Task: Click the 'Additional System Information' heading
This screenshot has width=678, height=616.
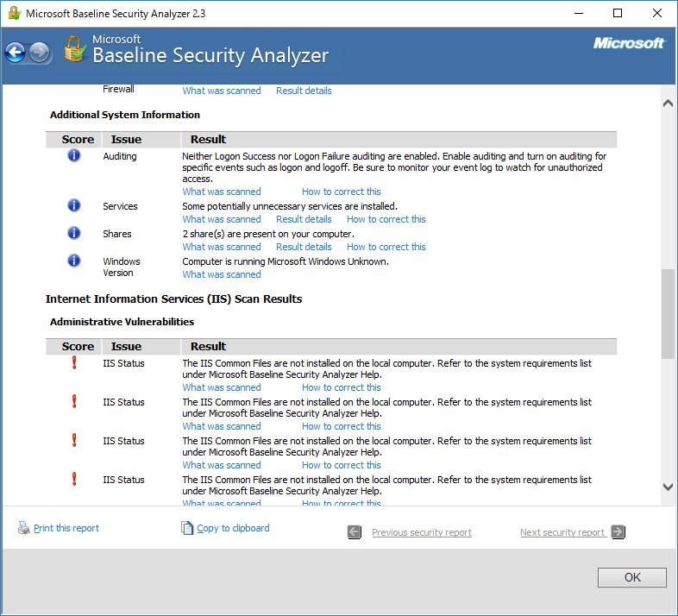Action: coord(125,115)
